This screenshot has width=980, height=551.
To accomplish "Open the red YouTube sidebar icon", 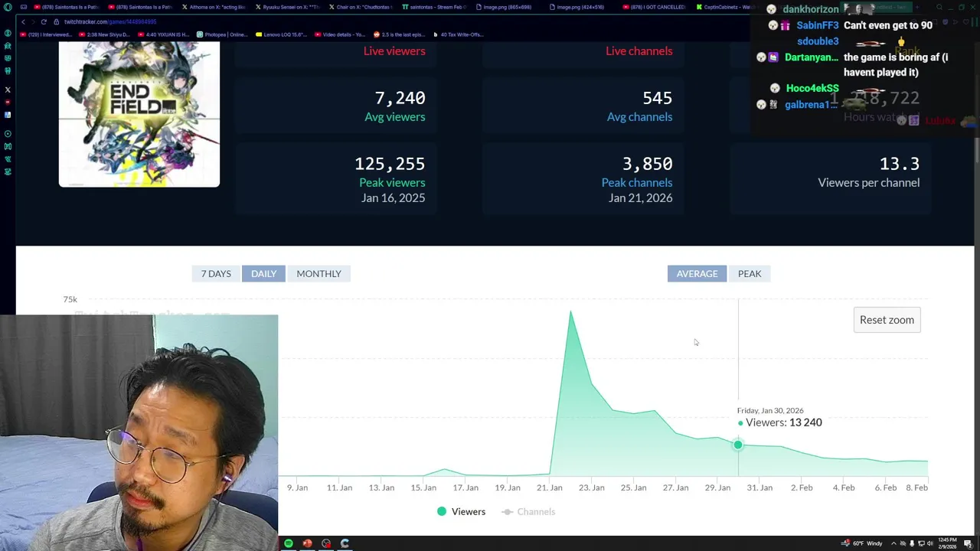I will [8, 102].
